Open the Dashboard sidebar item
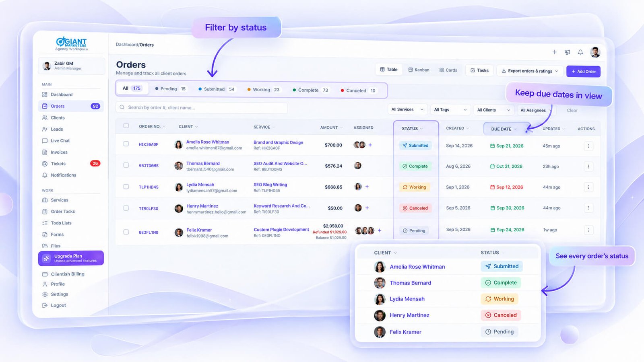 (57, 95)
